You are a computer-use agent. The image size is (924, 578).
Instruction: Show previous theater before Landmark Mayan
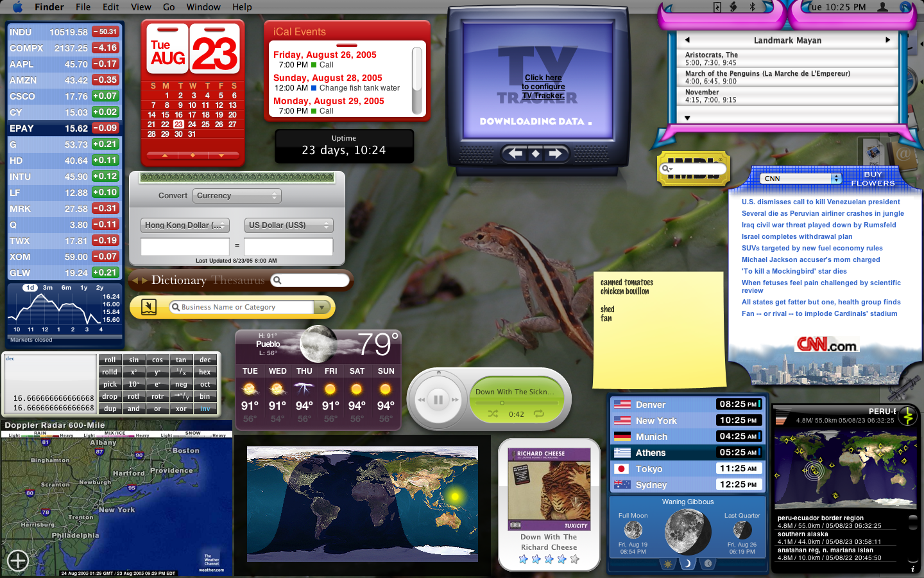click(x=687, y=40)
